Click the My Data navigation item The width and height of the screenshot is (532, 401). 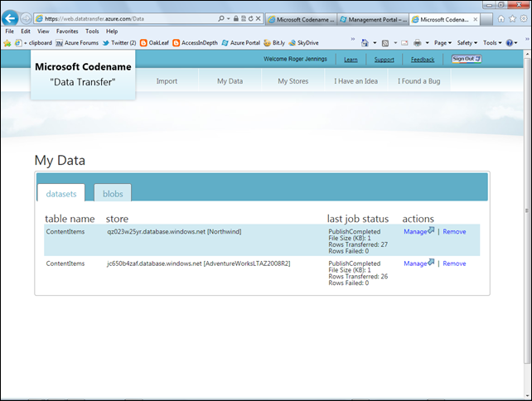pyautogui.click(x=230, y=81)
